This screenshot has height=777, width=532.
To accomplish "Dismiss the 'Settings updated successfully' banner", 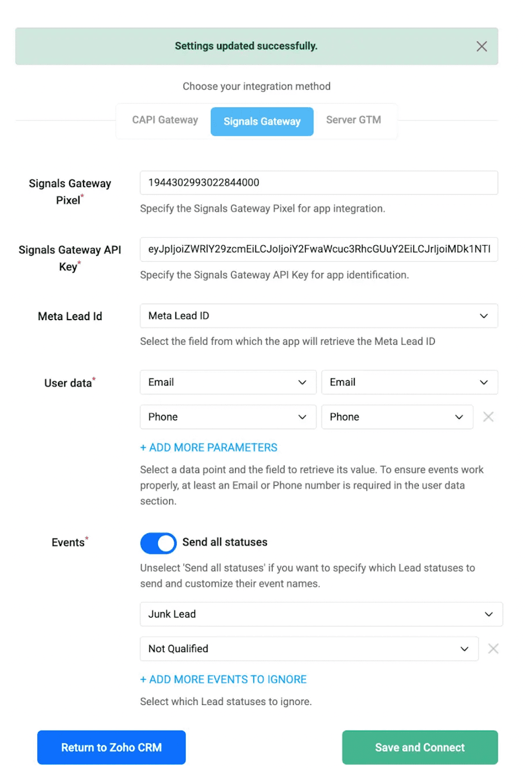I will [482, 46].
